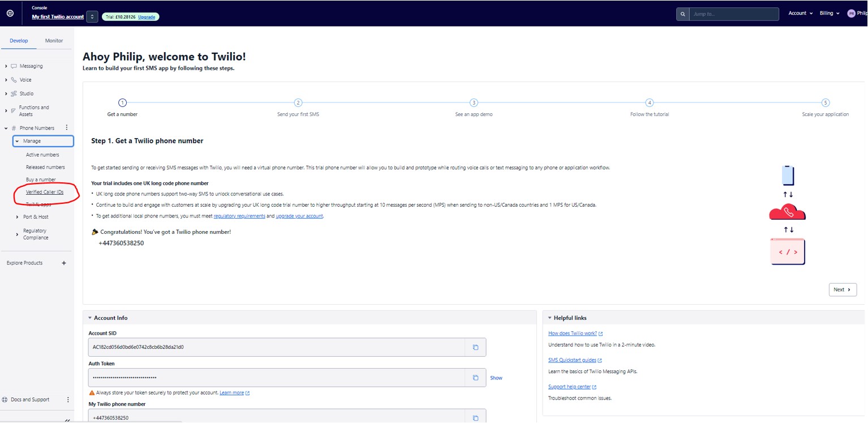Open Released numbers in sidebar
The image size is (868, 423).
pyautogui.click(x=45, y=167)
